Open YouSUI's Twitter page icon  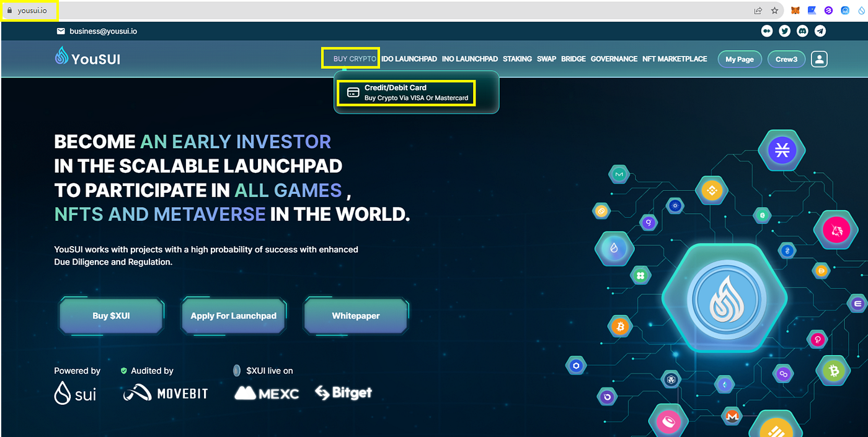pos(785,30)
